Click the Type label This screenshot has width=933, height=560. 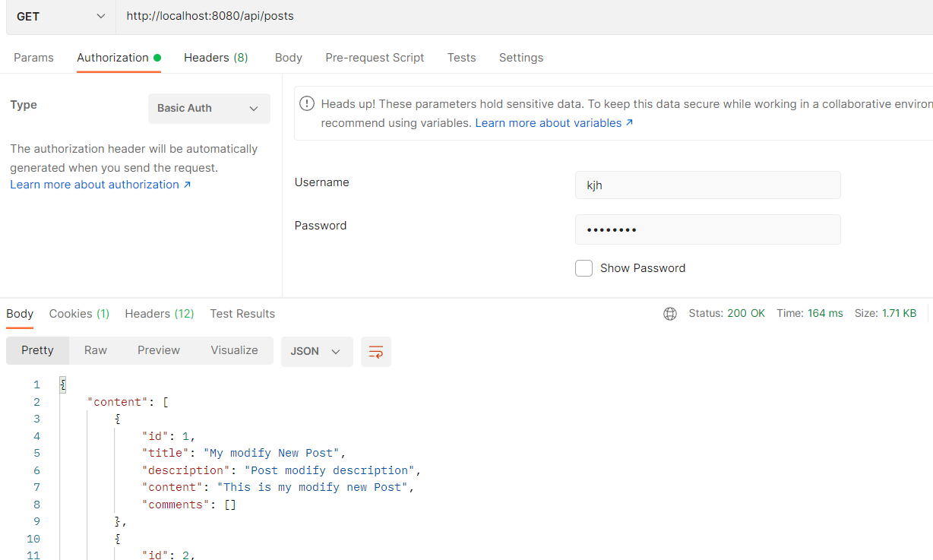24,105
